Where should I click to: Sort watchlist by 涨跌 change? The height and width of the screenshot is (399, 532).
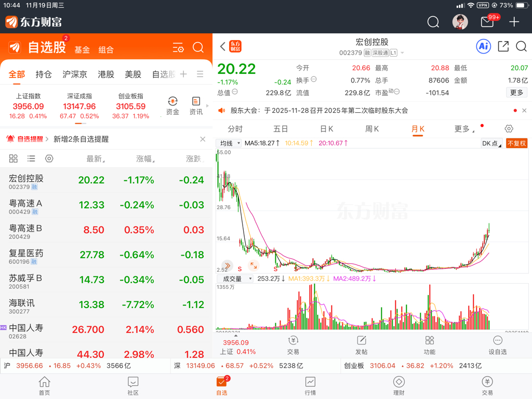pyautogui.click(x=195, y=158)
